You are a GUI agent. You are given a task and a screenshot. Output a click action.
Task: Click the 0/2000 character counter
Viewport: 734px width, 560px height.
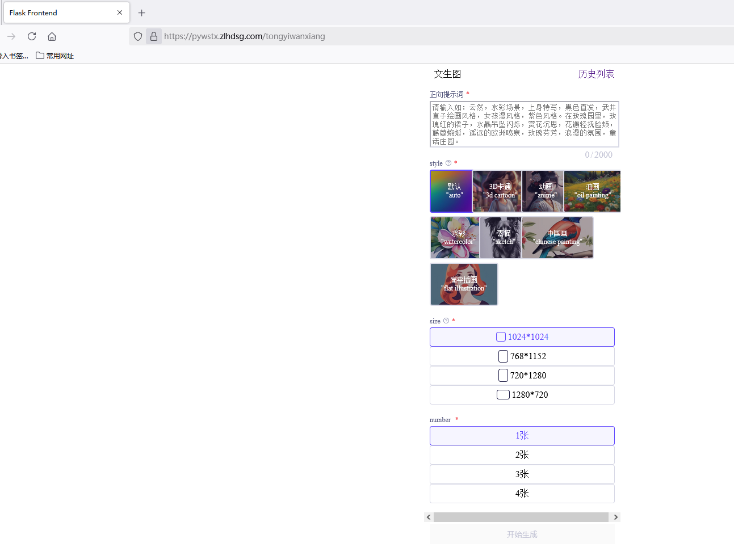(x=598, y=155)
